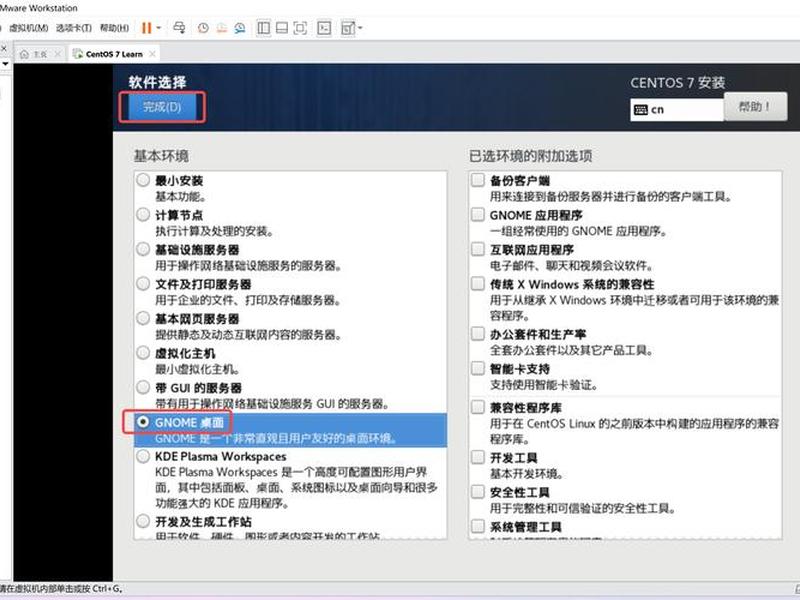Pause the virtual machine with the orange pause icon

[146, 28]
